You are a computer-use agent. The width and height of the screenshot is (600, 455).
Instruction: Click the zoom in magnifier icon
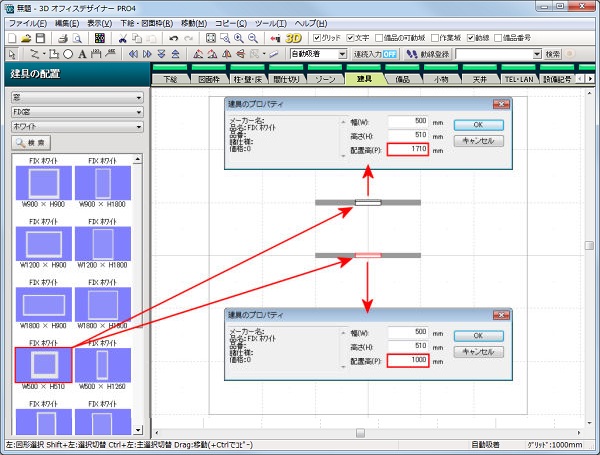pos(242,37)
